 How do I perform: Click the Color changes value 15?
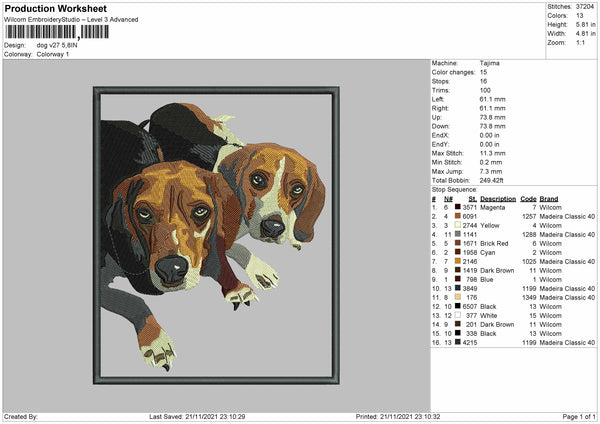[483, 72]
